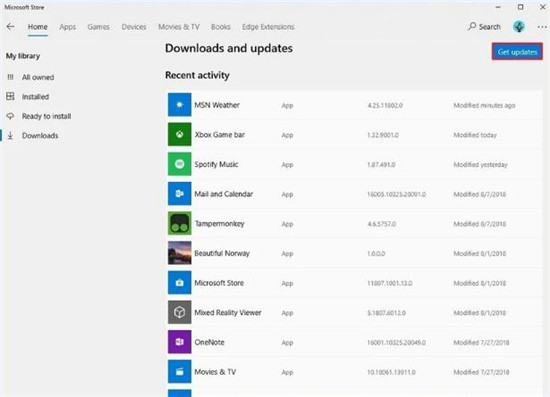Click the Modified today text

tap(475, 135)
